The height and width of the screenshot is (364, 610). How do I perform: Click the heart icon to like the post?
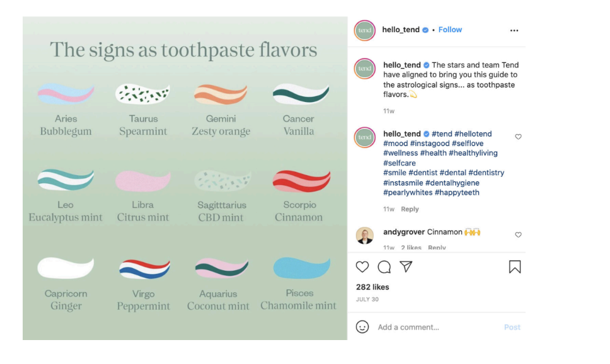[x=362, y=267]
